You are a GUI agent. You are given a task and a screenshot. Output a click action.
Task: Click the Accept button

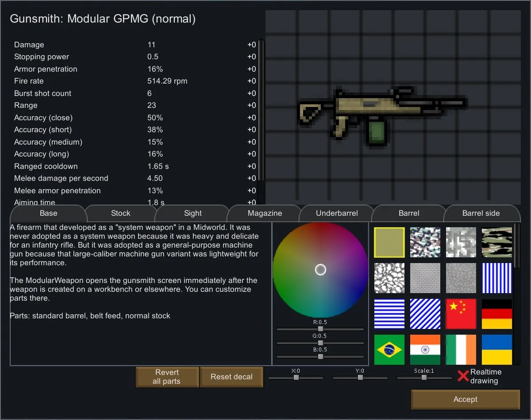465,400
